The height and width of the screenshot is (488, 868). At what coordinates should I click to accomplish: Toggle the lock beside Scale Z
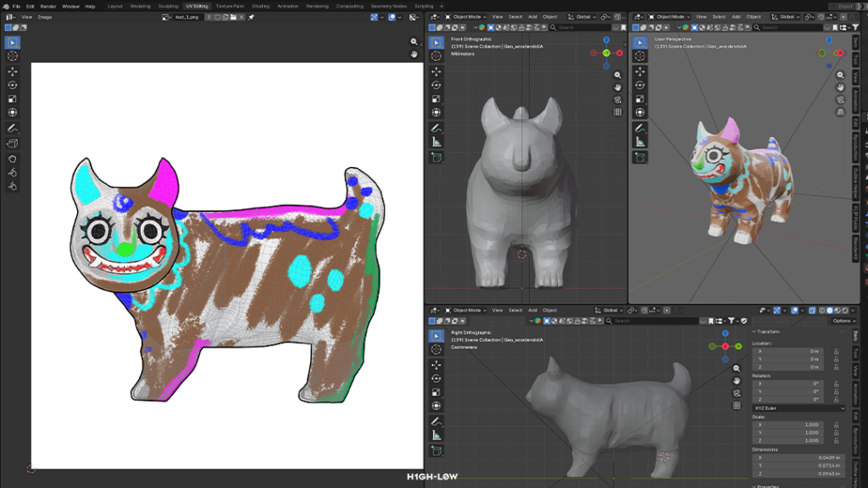pos(837,441)
